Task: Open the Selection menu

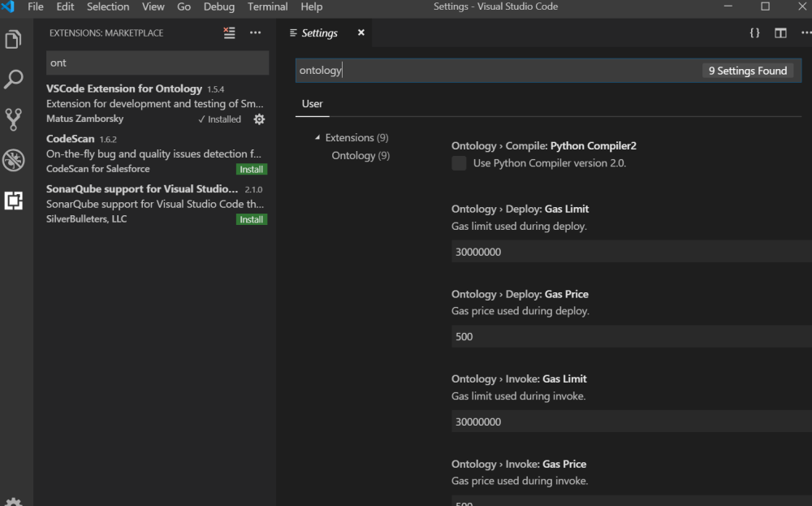Action: pos(108,6)
